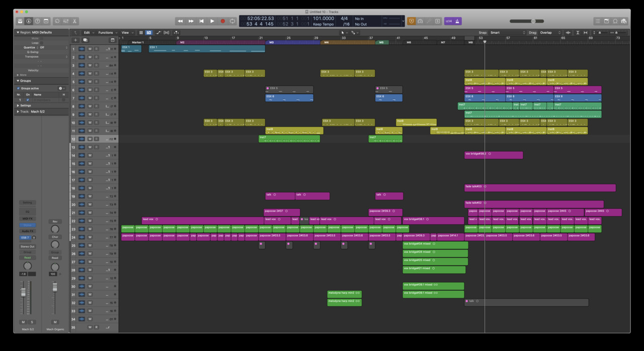This screenshot has height=351, width=644.
Task: Collapse the Groups section
Action: (18, 80)
